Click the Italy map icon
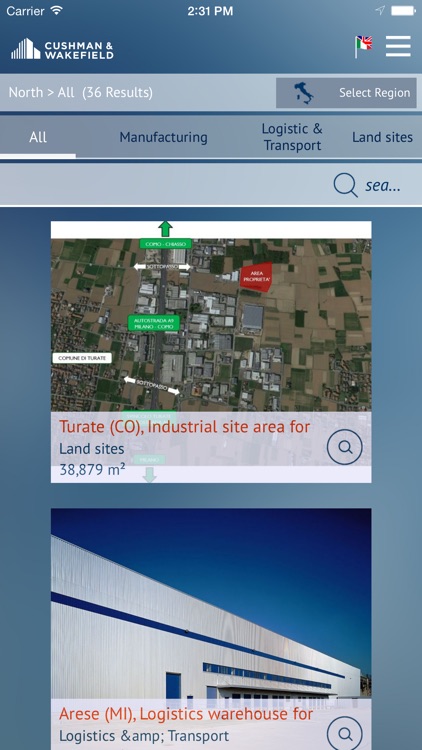The height and width of the screenshot is (750, 422). click(x=304, y=93)
